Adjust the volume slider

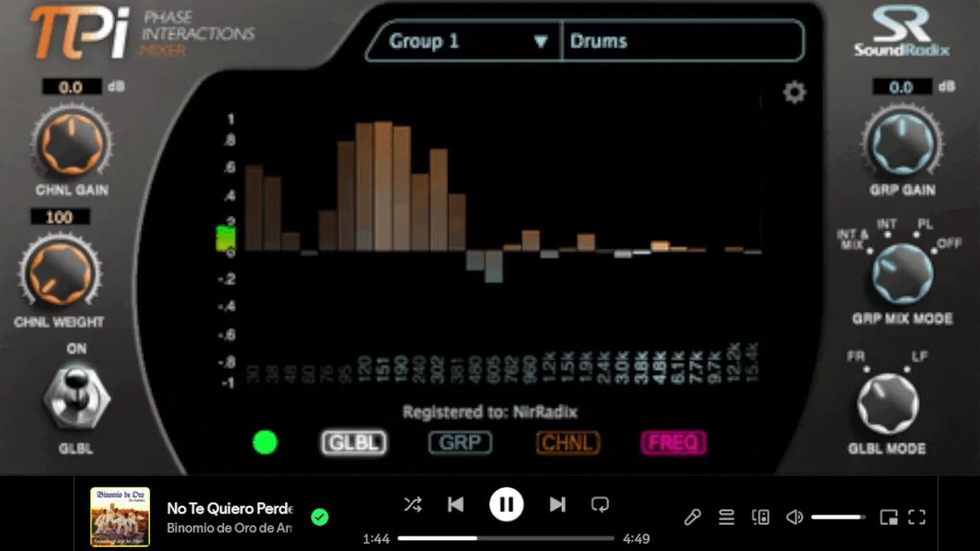[838, 517]
